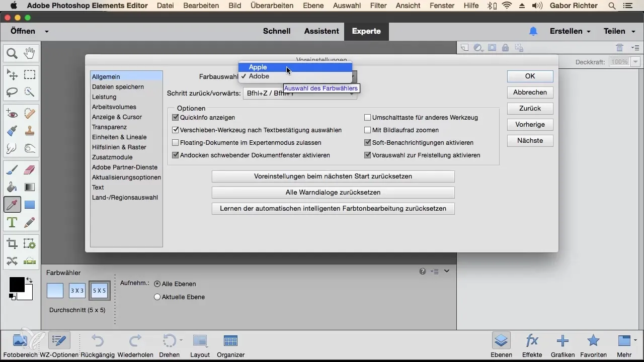Expand the Erstellen menu
This screenshot has width=644, height=362.
point(570,31)
